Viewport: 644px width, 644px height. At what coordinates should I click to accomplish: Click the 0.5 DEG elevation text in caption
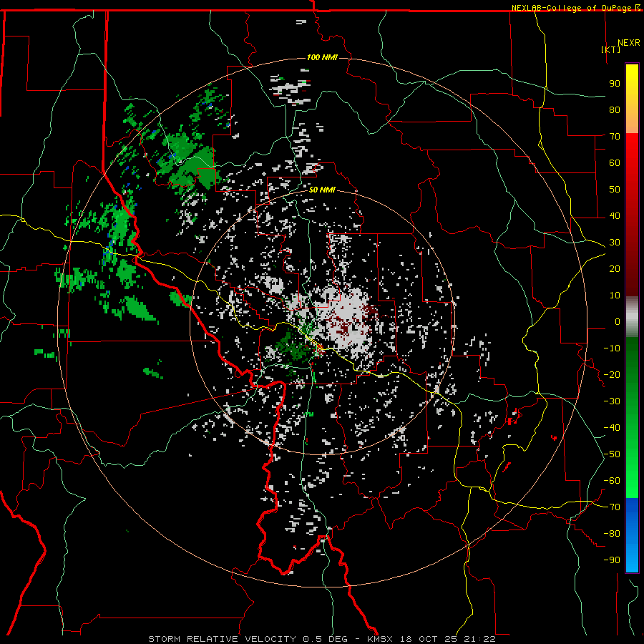point(326,639)
